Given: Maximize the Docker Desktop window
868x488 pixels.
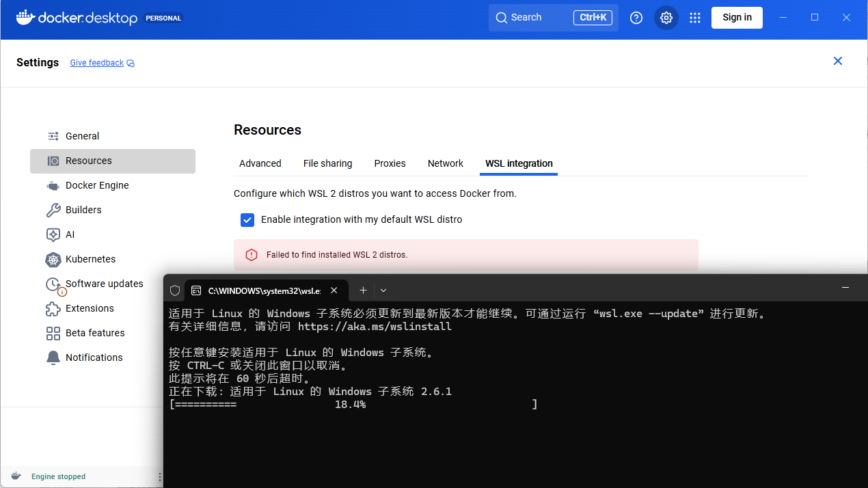Looking at the screenshot, I should (815, 18).
